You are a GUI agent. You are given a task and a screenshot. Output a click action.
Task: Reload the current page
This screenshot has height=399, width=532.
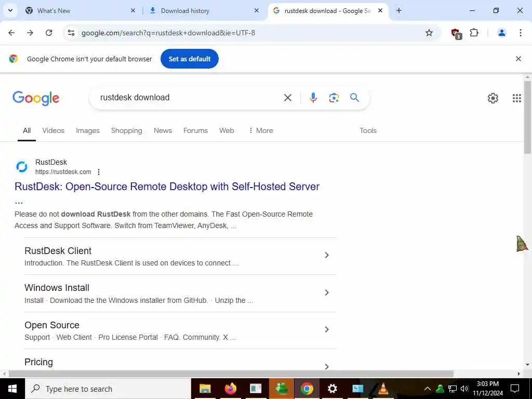pyautogui.click(x=49, y=33)
